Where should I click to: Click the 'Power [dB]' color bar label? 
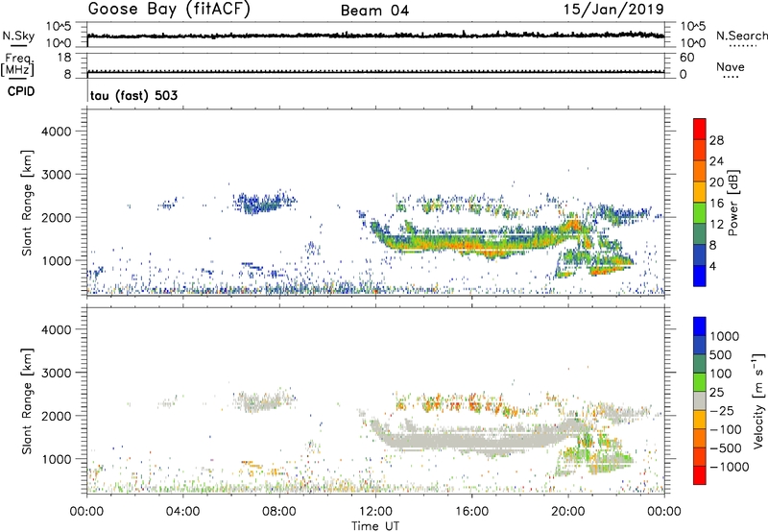coord(732,203)
